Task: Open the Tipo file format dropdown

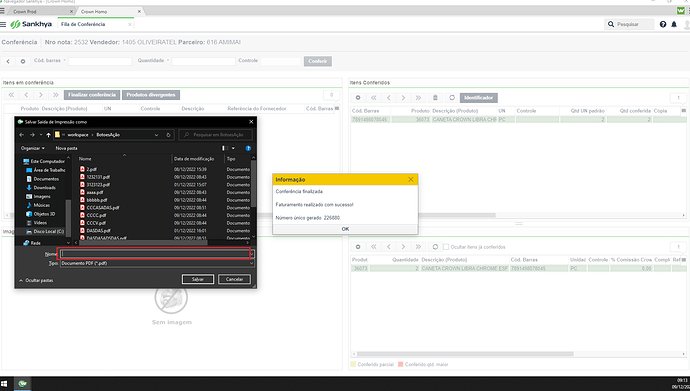Action: (x=157, y=263)
